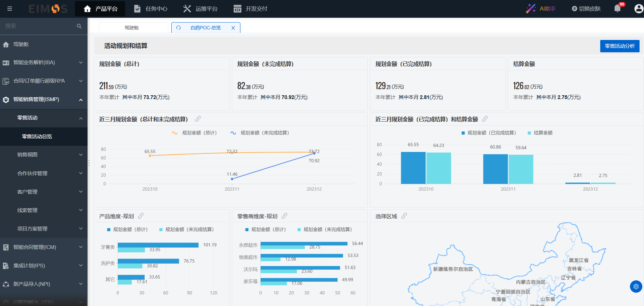Open the 驾驶舱 sidebar entry
The width and height of the screenshot is (644, 306).
coord(44,44)
